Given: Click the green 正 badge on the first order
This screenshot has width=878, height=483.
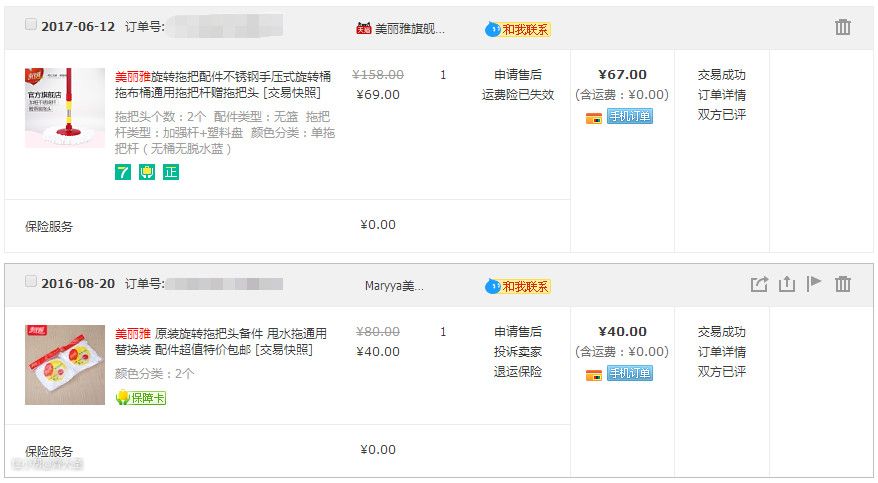Looking at the screenshot, I should pyautogui.click(x=171, y=172).
